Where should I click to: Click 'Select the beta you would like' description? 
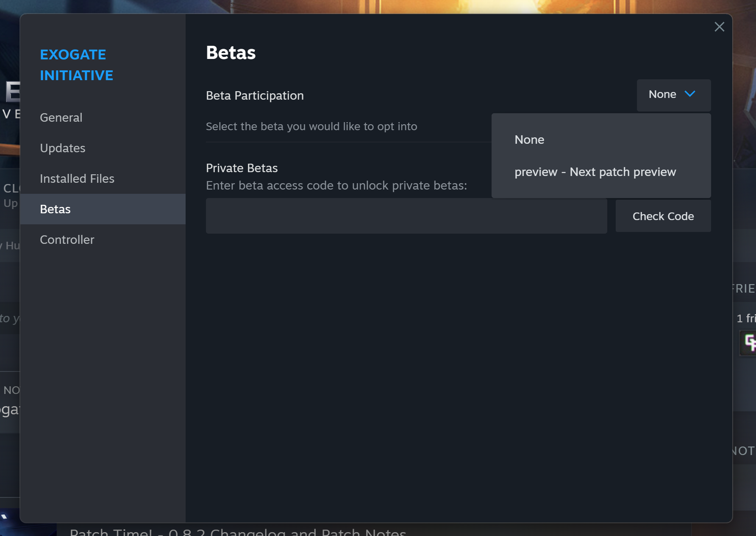point(311,126)
